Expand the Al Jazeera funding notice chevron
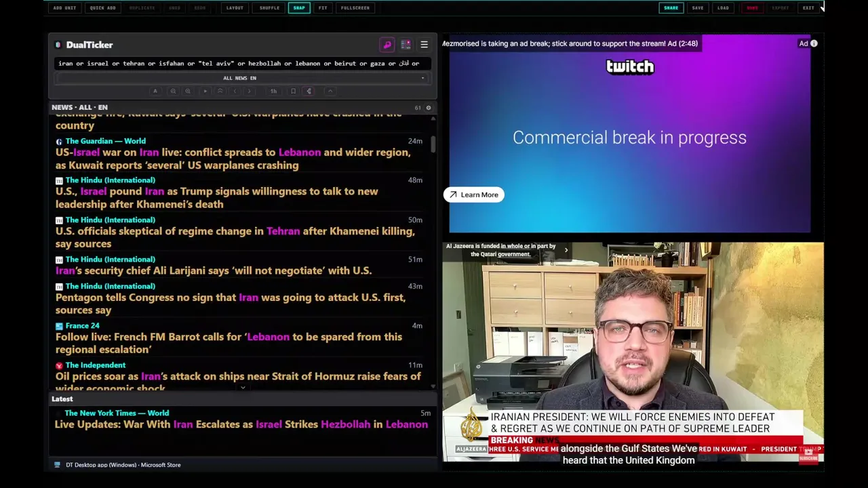The image size is (868, 488). coord(566,250)
